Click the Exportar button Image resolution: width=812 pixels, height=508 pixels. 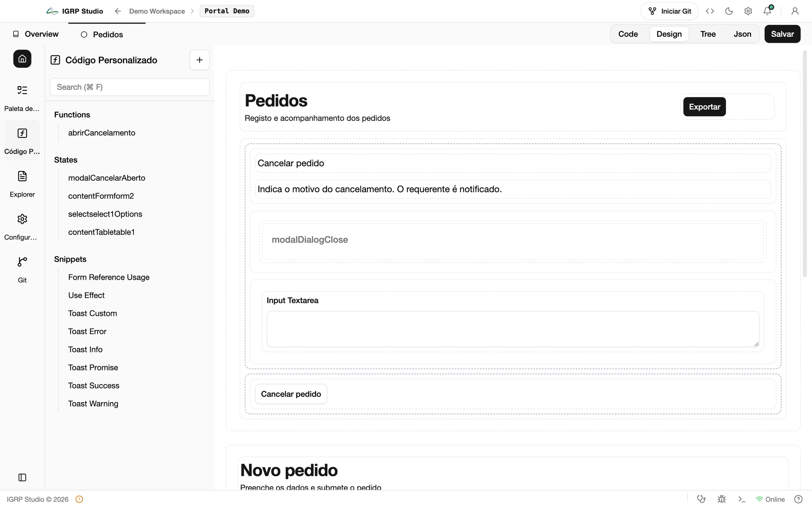coord(704,107)
